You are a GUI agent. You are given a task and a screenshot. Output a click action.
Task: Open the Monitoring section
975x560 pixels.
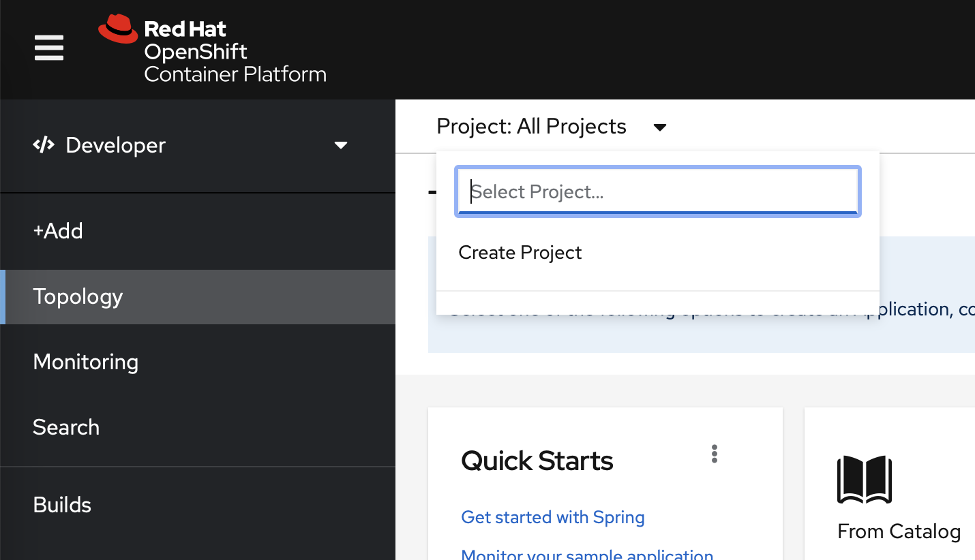pyautogui.click(x=198, y=362)
